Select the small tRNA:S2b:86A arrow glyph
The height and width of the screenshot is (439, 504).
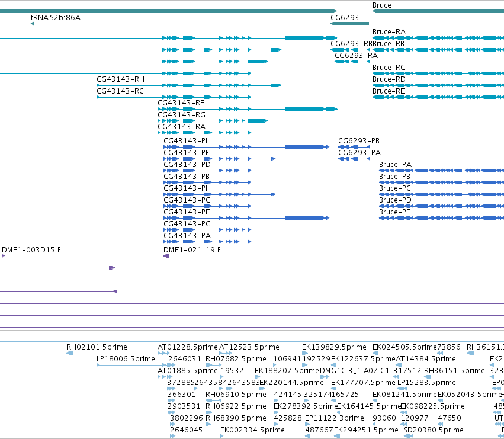(32, 24)
